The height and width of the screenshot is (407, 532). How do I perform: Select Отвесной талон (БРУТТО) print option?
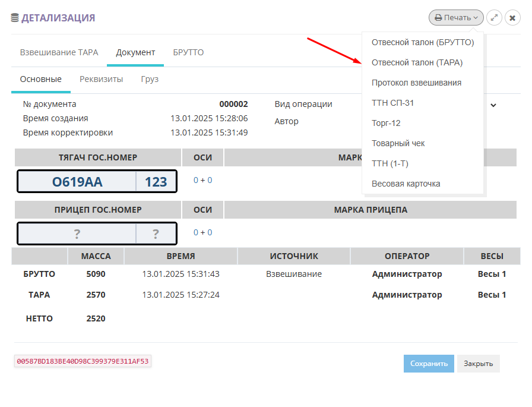click(x=423, y=42)
